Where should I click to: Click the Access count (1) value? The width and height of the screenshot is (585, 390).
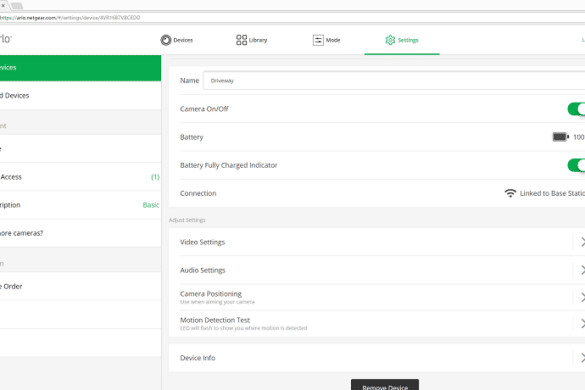point(155,177)
